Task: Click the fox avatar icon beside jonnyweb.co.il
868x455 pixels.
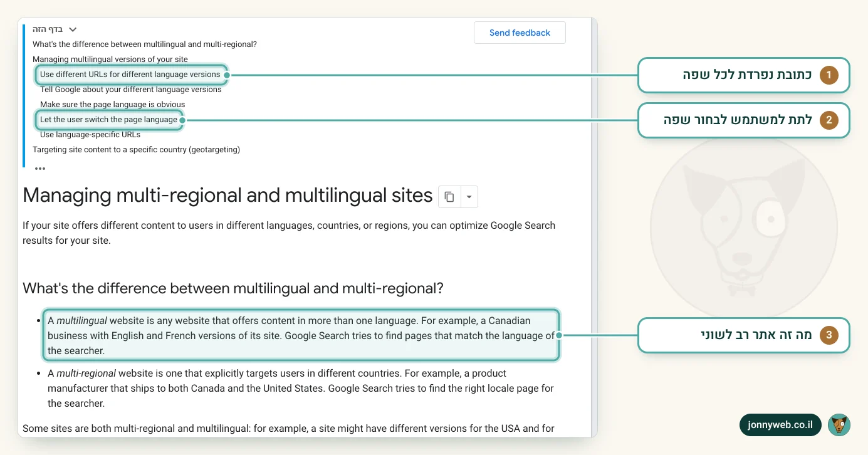Action: tap(839, 425)
